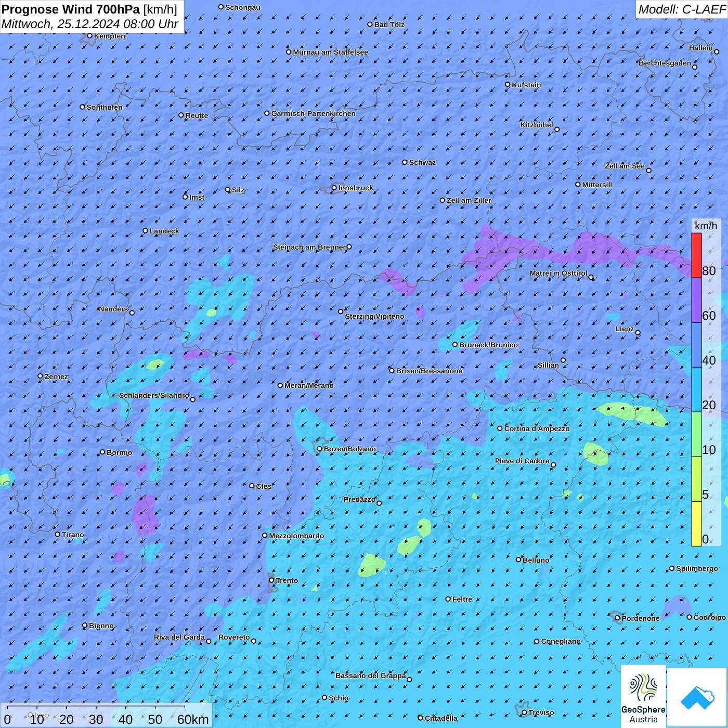Click the Steinach am Brenner label

pyautogui.click(x=309, y=247)
